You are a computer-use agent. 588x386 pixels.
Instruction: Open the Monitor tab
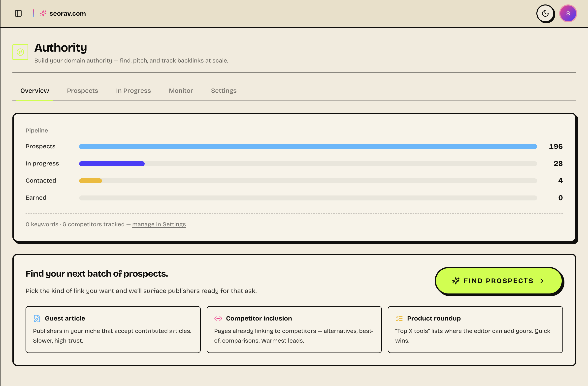pos(181,91)
